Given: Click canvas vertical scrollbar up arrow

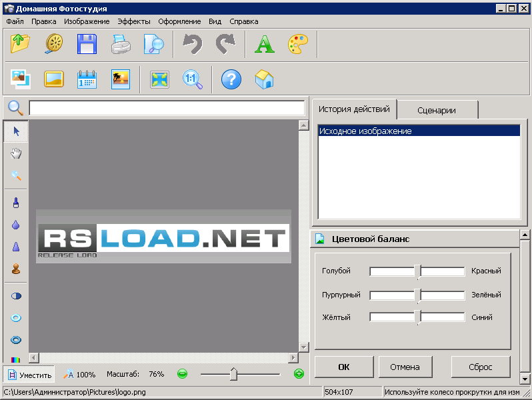Looking at the screenshot, I should click(x=303, y=125).
